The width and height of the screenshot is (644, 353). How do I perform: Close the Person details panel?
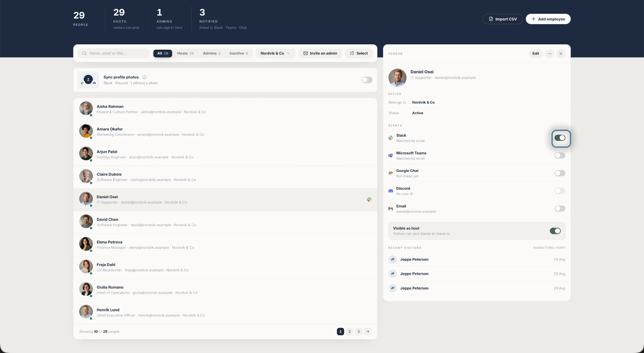561,53
